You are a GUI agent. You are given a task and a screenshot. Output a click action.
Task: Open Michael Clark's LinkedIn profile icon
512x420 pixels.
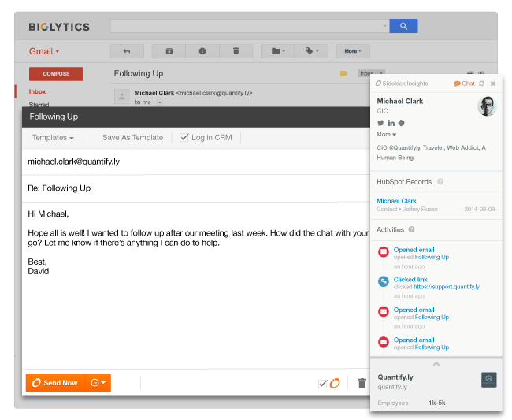coord(391,123)
